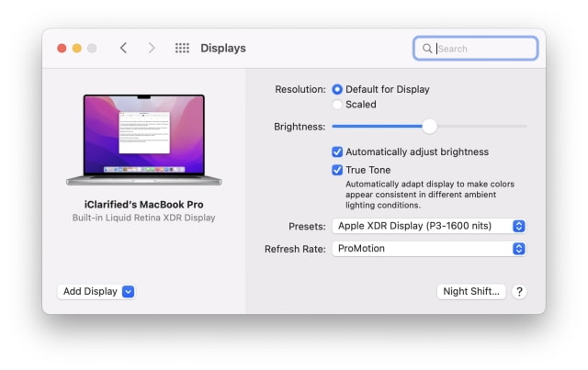Go back with the left chevron
This screenshot has width=588, height=370.
click(x=123, y=48)
